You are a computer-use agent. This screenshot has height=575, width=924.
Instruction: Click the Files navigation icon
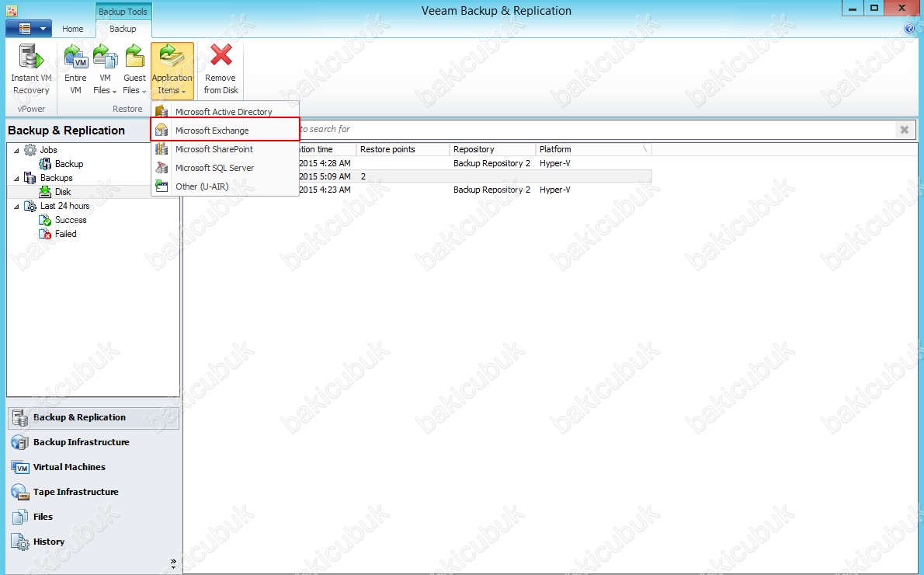tap(20, 517)
